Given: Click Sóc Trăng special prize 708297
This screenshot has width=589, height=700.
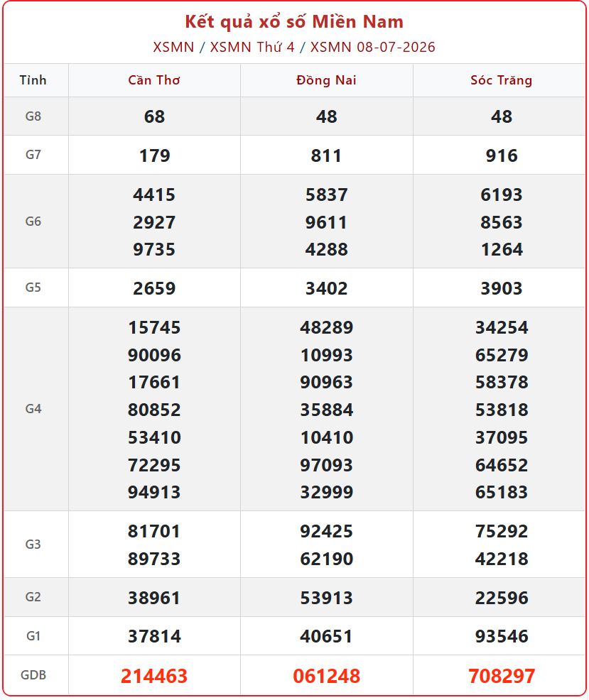Looking at the screenshot, I should coord(502,676).
